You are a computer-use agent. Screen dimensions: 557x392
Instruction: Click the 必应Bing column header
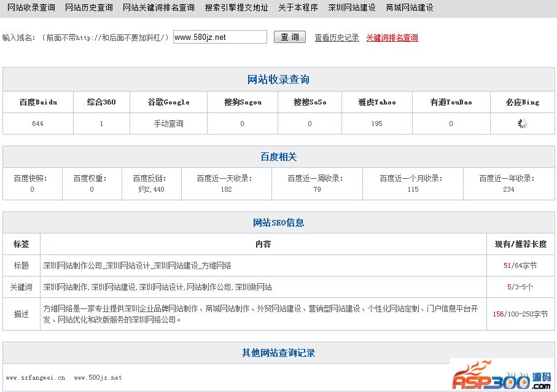[x=523, y=103]
